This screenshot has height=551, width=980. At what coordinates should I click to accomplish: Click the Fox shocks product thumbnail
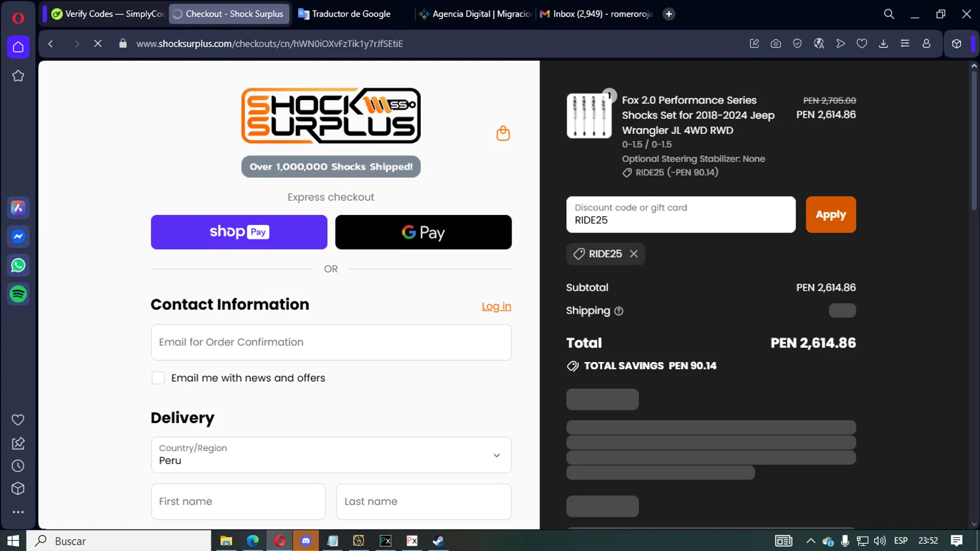pos(589,116)
